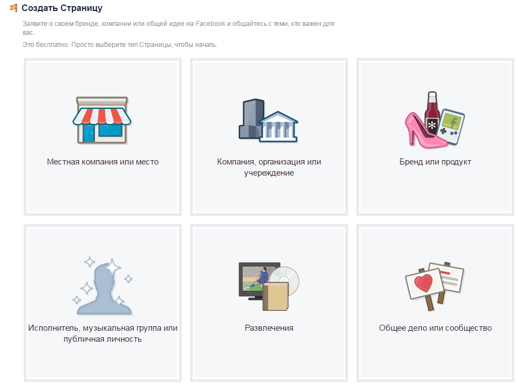The image size is (532, 392).
Task: Click the pink high-heel shoe icon
Action: 425,130
